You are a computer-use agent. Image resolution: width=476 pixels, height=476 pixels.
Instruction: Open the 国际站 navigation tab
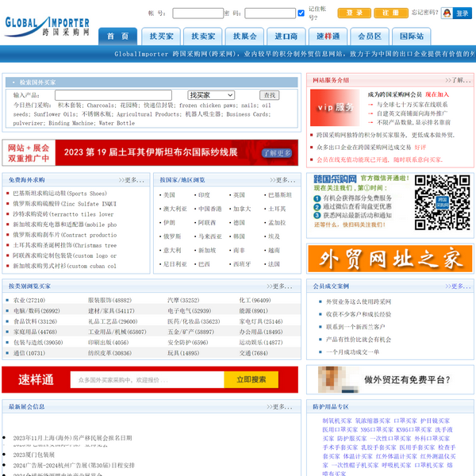(411, 36)
